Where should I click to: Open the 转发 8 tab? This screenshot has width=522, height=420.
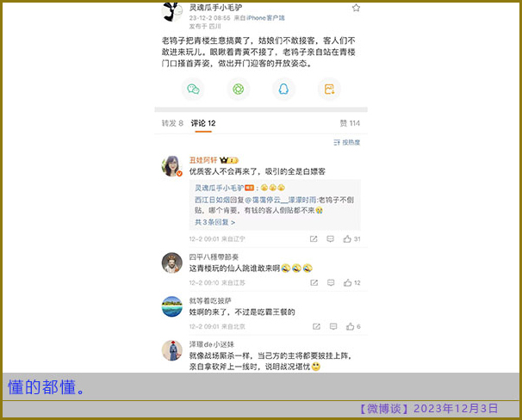click(x=172, y=123)
